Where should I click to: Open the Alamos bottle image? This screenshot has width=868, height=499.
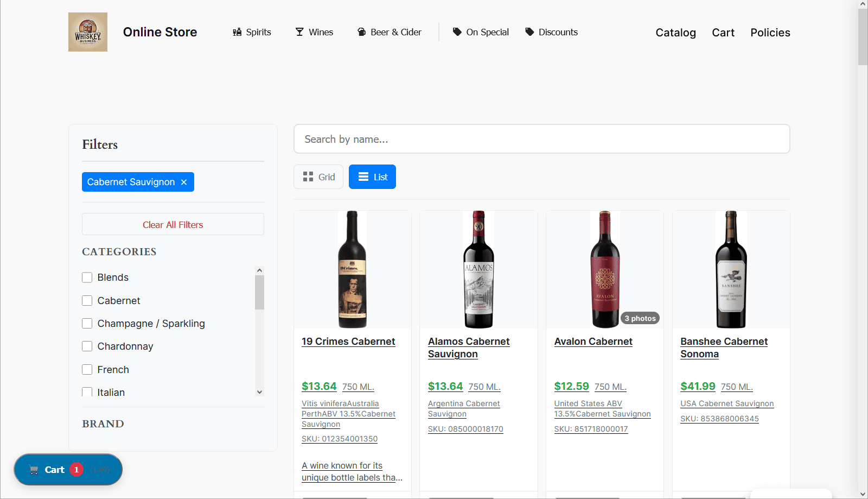(478, 269)
